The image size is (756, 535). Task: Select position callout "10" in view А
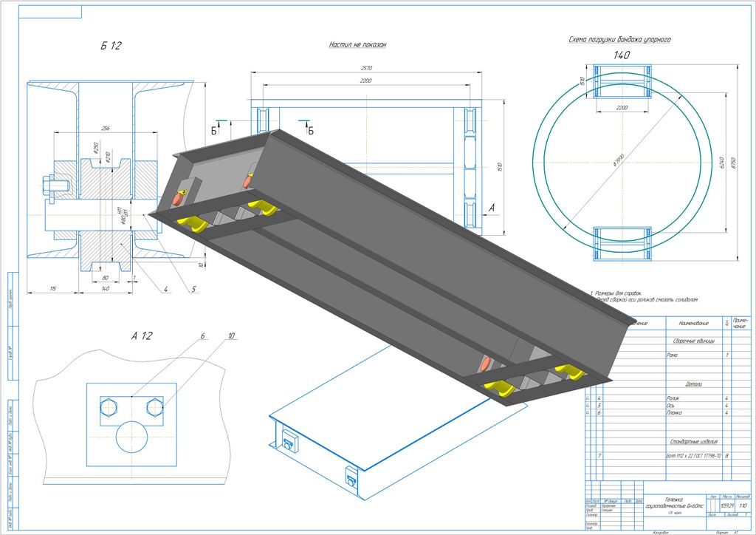(231, 335)
